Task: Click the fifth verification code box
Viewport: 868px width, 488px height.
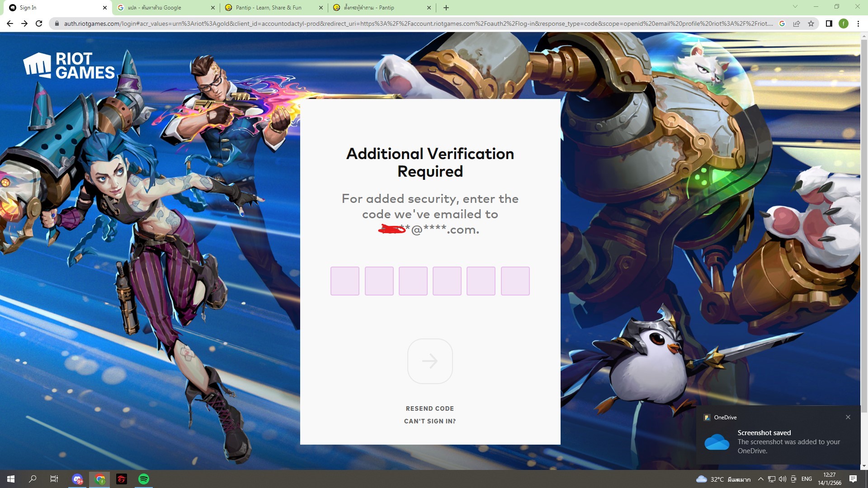Action: (481, 281)
